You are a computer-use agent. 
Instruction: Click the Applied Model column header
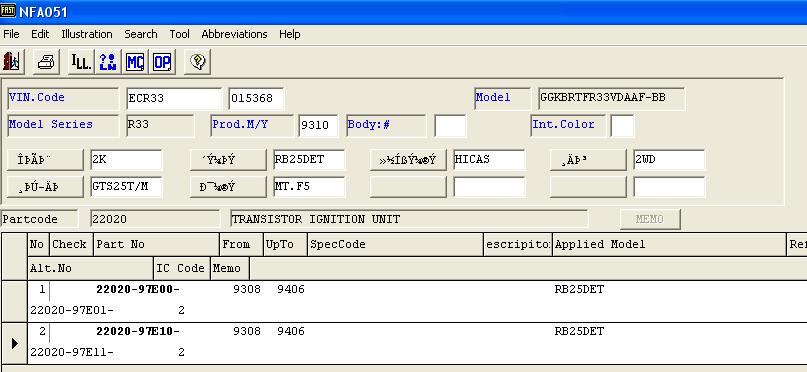(x=670, y=244)
